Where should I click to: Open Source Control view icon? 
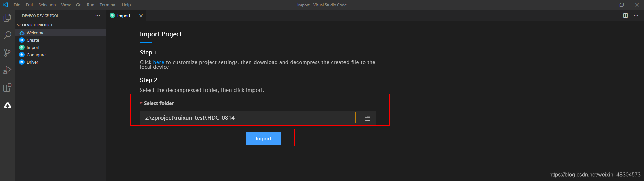click(x=7, y=53)
